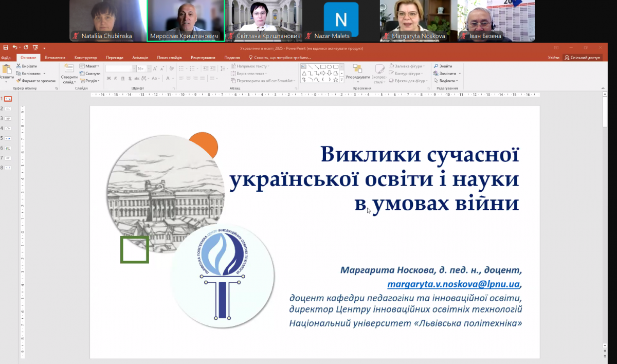
Task: Open the margaryta.v.noskova@lpnu.ua email link
Action: pos(453,283)
